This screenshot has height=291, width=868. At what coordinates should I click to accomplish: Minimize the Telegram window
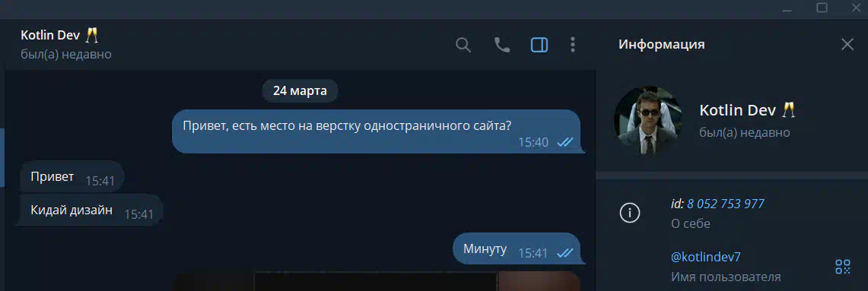(x=787, y=8)
